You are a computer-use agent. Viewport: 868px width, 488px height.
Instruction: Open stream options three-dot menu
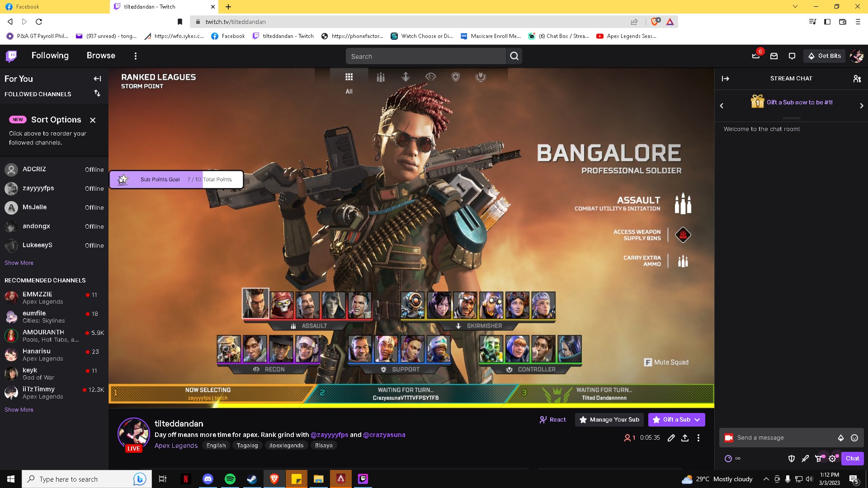698,438
